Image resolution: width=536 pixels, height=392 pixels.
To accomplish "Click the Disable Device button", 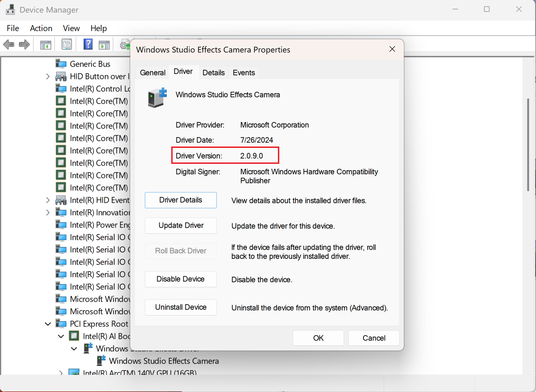I will click(181, 279).
